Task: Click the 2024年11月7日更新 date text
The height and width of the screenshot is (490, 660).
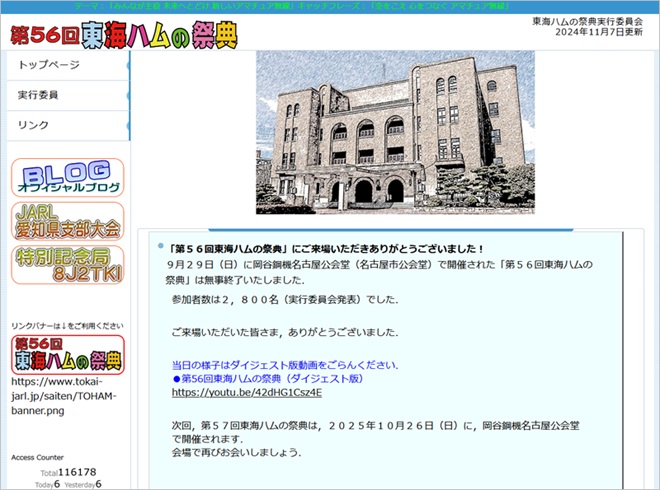Action: (599, 32)
